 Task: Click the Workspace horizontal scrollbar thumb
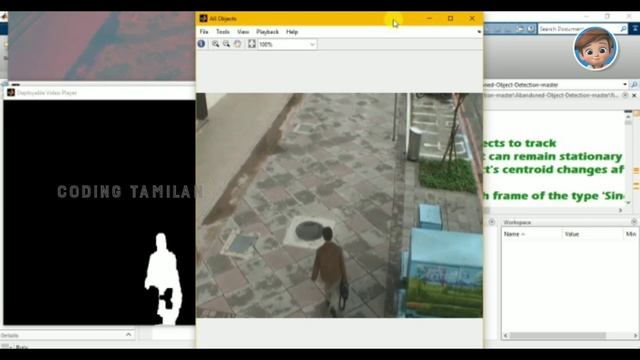(x=558, y=336)
